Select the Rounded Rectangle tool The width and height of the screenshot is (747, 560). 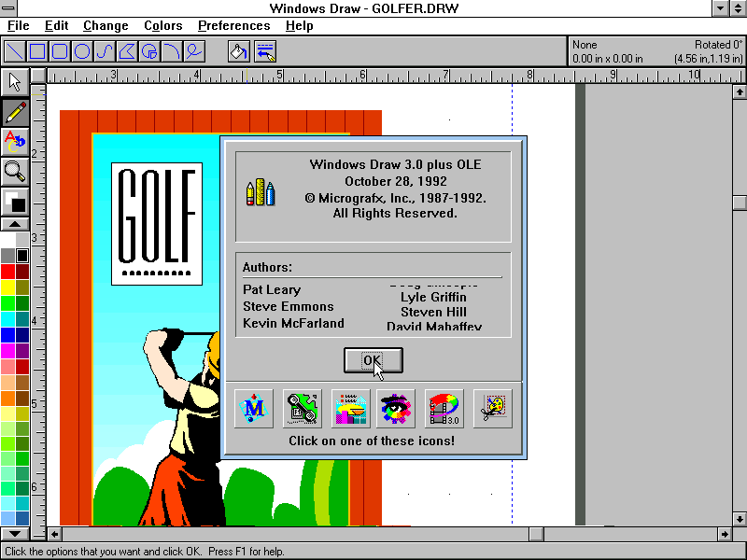[x=60, y=51]
